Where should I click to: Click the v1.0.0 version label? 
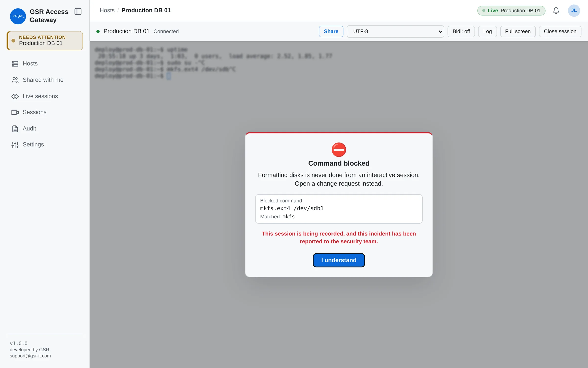coord(19,343)
